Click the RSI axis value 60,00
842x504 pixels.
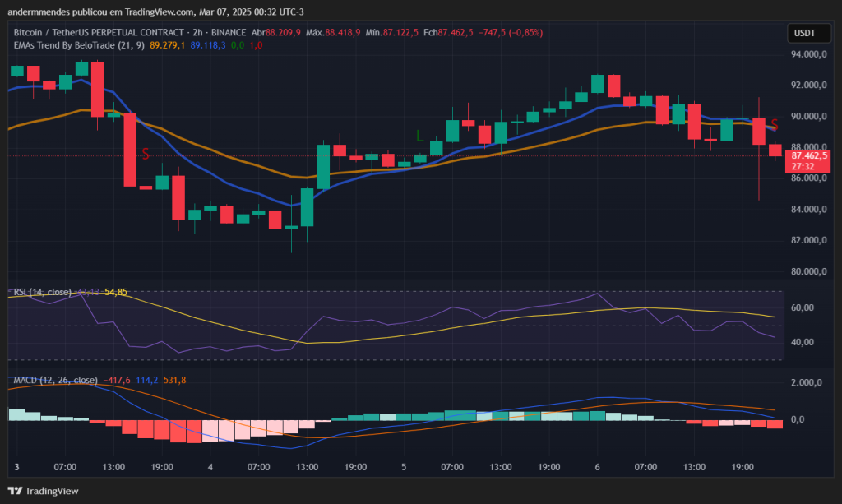tap(803, 307)
